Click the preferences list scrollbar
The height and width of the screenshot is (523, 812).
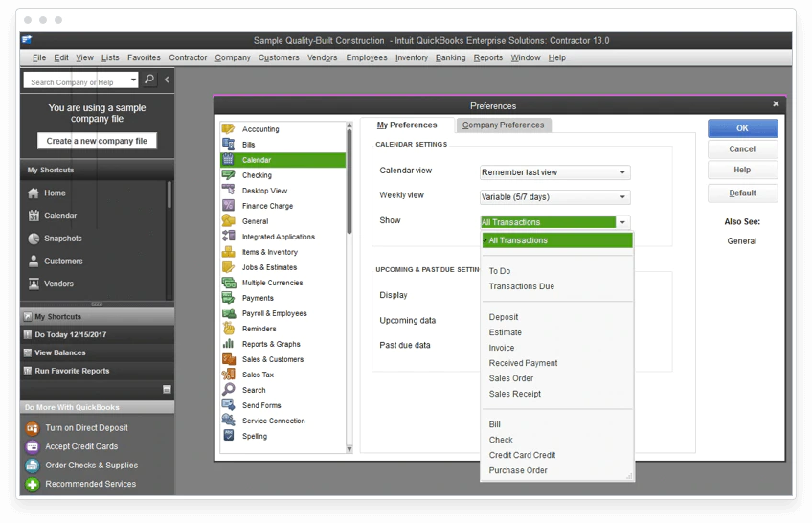click(x=350, y=181)
